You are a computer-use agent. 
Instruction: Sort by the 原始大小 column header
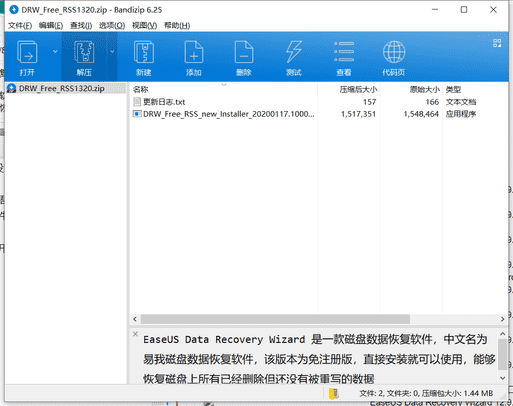(411, 89)
